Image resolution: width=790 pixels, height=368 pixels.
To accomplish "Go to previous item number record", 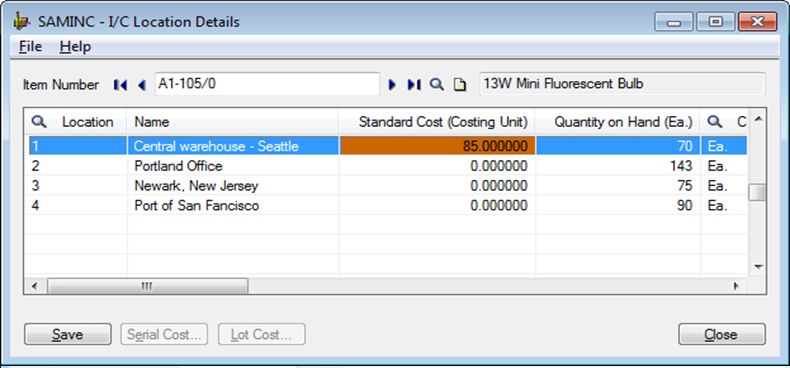I will pos(142,85).
